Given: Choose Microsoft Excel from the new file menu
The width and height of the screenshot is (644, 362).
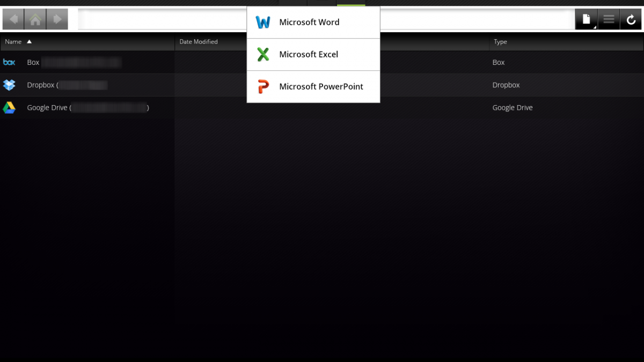Looking at the screenshot, I should [309, 55].
